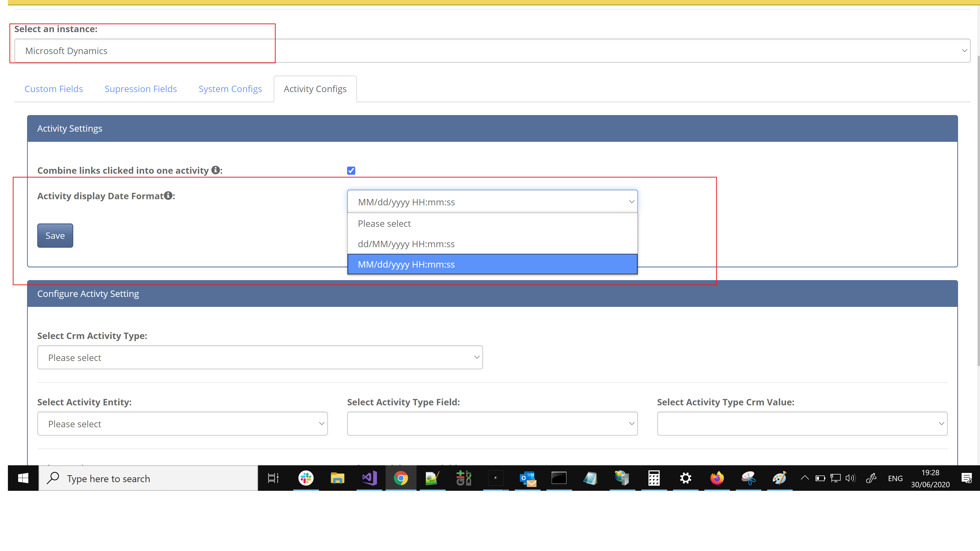Open Firefox from the taskbar

pos(717,478)
